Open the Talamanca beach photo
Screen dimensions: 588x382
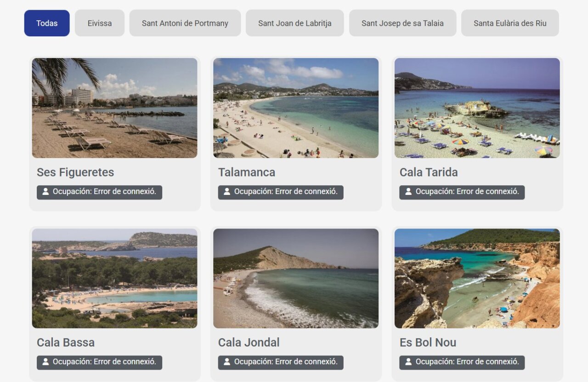point(296,108)
